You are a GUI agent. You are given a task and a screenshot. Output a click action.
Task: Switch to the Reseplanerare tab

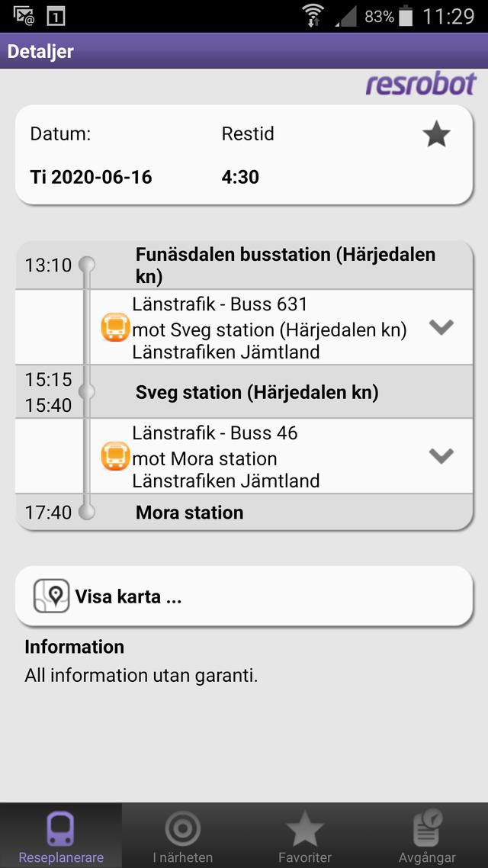coord(61,836)
